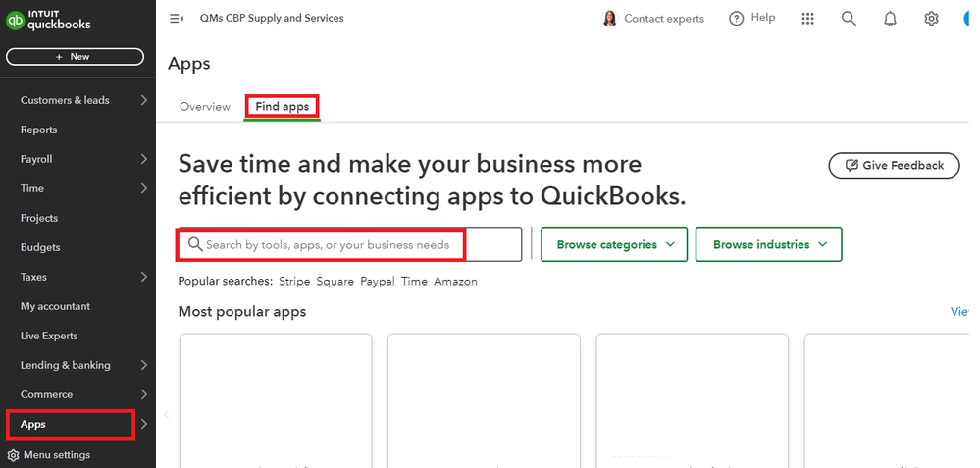
Task: Click the Apps page title
Action: pos(189,64)
